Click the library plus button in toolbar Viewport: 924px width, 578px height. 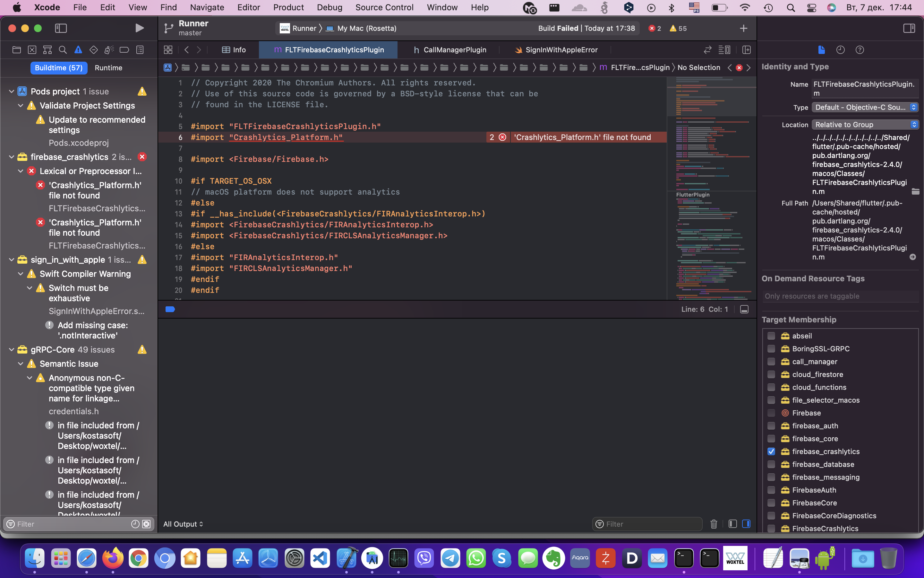point(743,28)
